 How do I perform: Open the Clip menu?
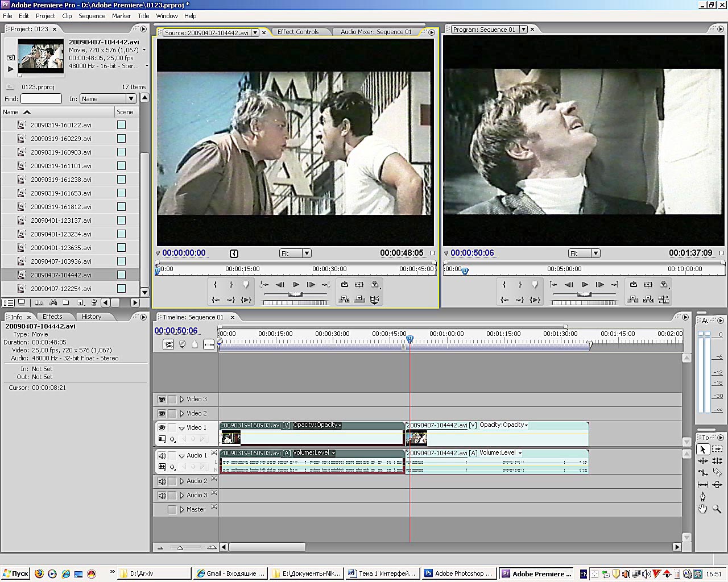tap(67, 16)
